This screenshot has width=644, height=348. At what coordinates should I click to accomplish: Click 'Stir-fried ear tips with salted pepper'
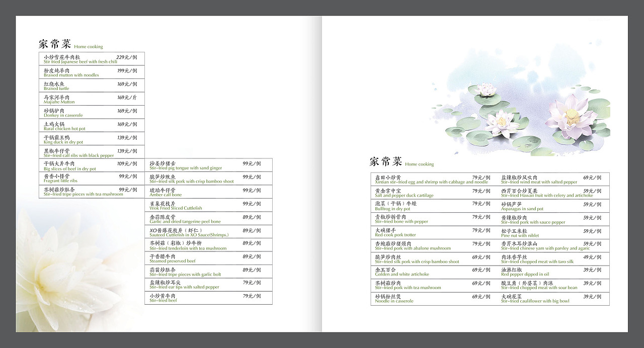pos(185,287)
